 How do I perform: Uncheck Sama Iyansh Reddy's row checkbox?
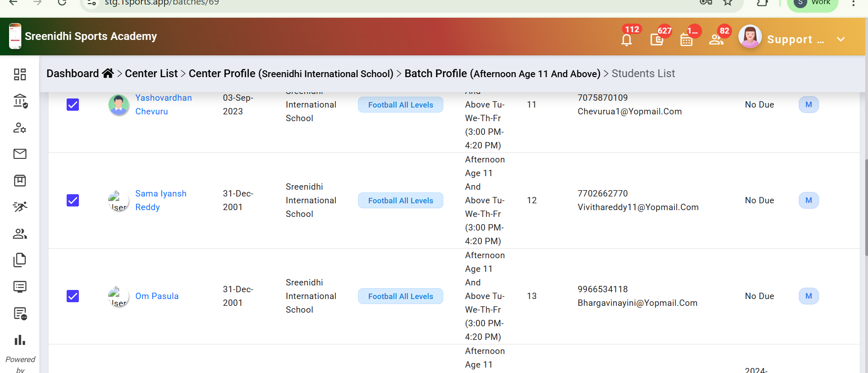point(73,201)
